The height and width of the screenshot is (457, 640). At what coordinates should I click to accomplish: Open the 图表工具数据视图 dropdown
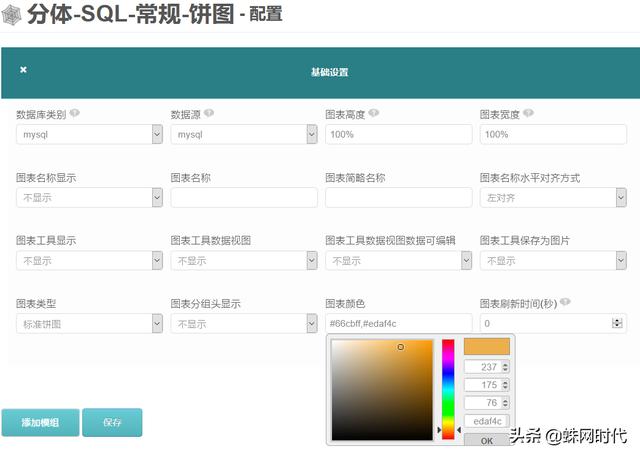coord(244,260)
